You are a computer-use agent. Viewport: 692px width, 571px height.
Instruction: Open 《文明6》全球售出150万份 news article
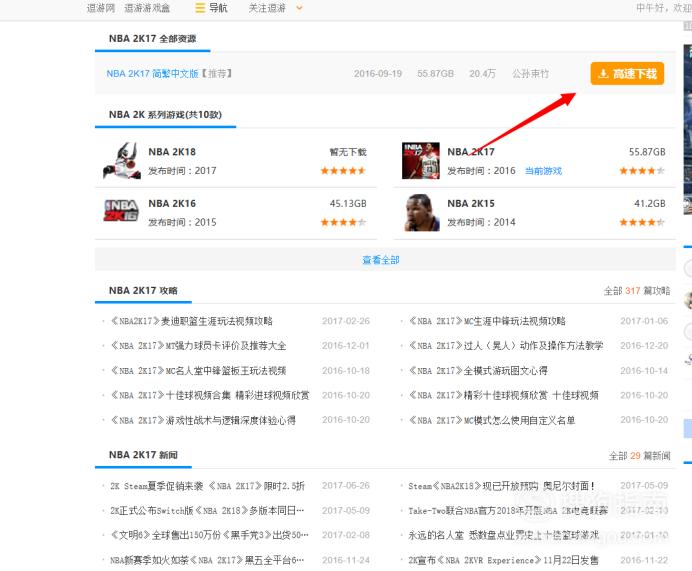(x=209, y=535)
